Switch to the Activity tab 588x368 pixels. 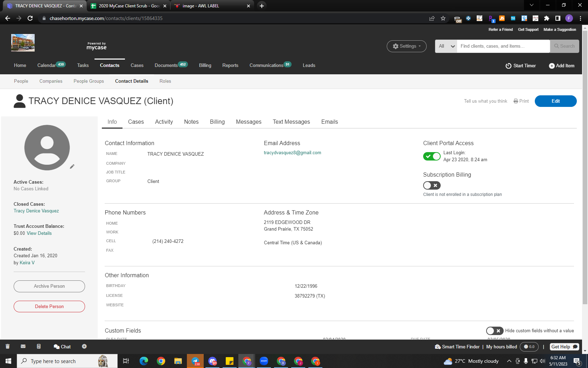click(164, 122)
